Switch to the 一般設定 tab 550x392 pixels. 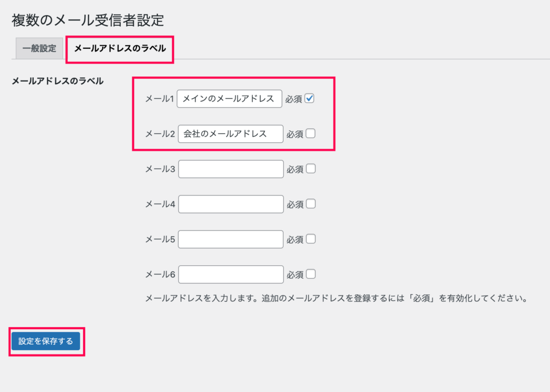click(39, 48)
